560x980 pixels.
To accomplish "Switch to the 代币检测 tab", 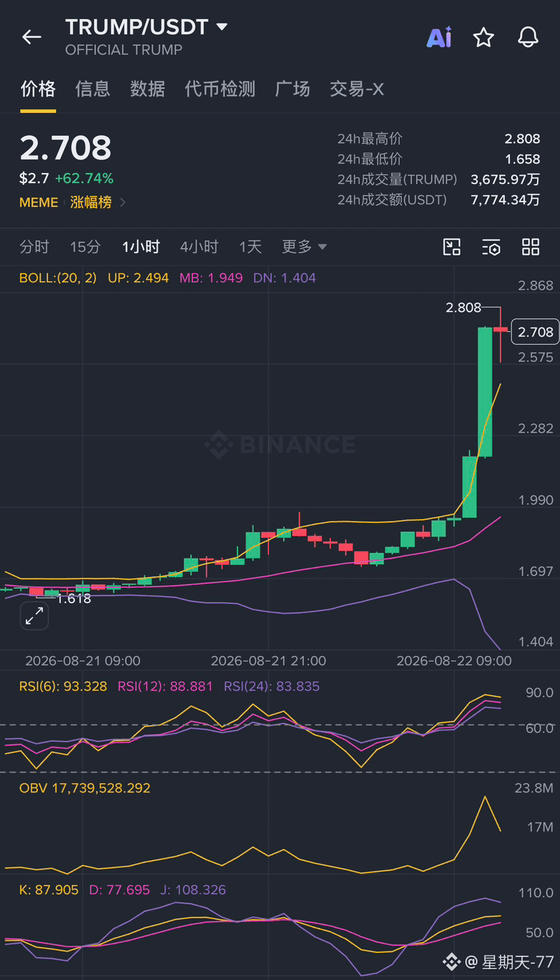I will tap(220, 89).
